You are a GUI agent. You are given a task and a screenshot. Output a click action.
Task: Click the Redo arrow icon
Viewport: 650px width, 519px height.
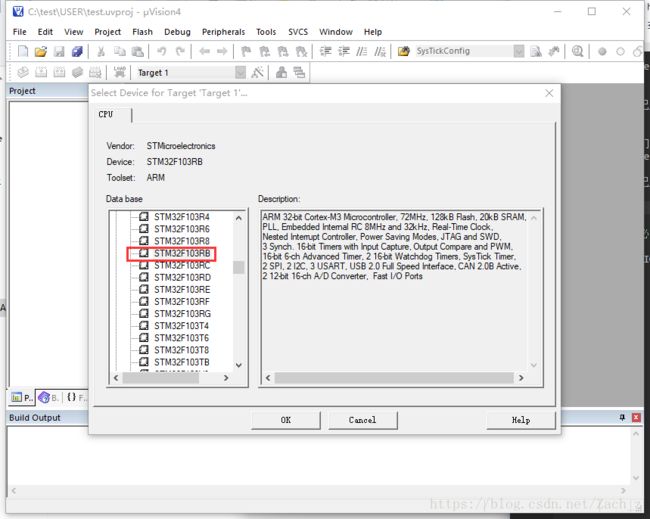180,51
